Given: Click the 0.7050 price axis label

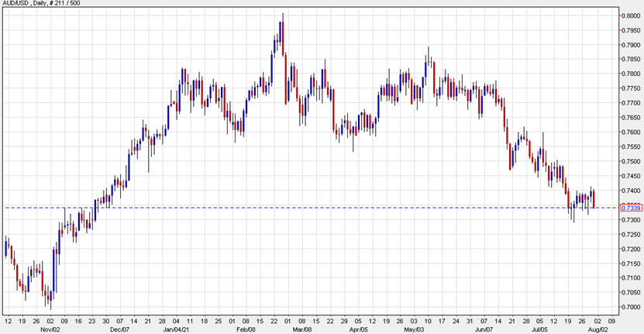Looking at the screenshot, I should pyautogui.click(x=632, y=293).
